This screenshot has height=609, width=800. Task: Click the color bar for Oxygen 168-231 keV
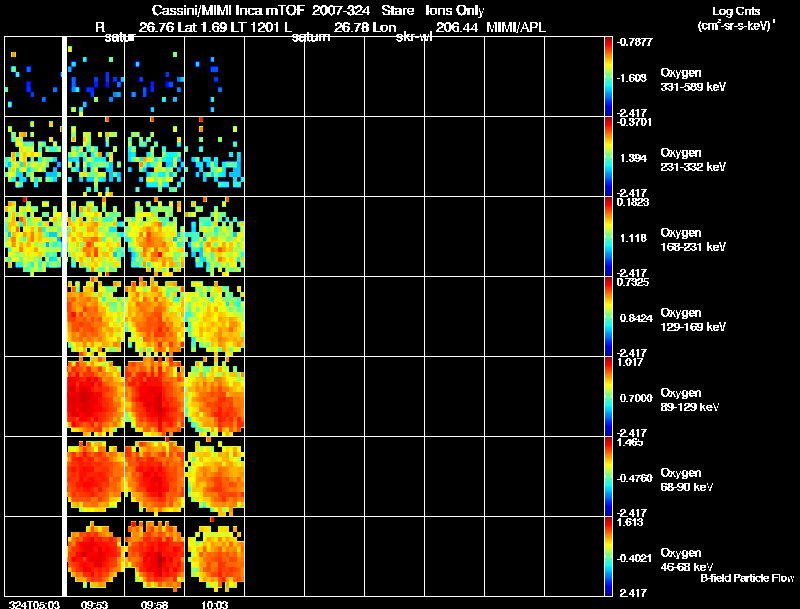[608, 237]
